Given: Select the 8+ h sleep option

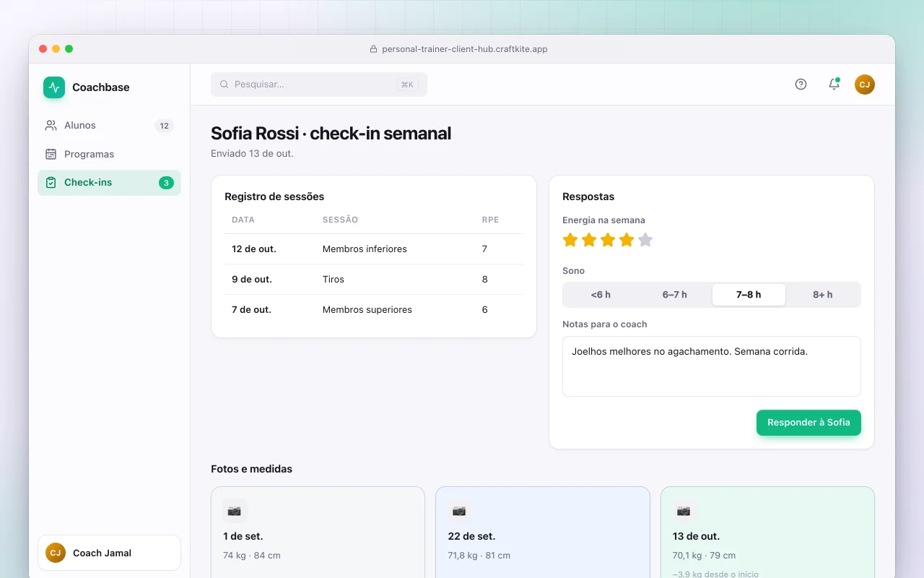Looking at the screenshot, I should (823, 295).
